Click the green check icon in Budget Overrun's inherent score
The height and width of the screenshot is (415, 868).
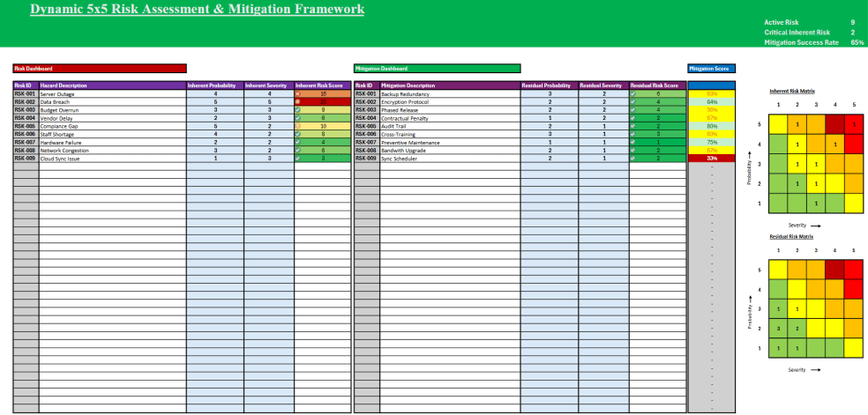[x=298, y=110]
